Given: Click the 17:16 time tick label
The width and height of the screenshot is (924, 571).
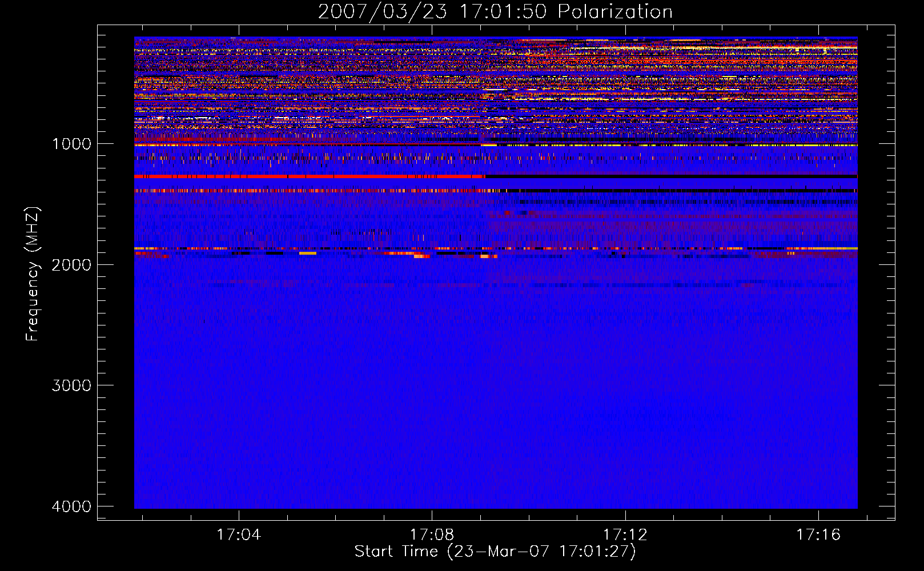Looking at the screenshot, I should pyautogui.click(x=819, y=534).
